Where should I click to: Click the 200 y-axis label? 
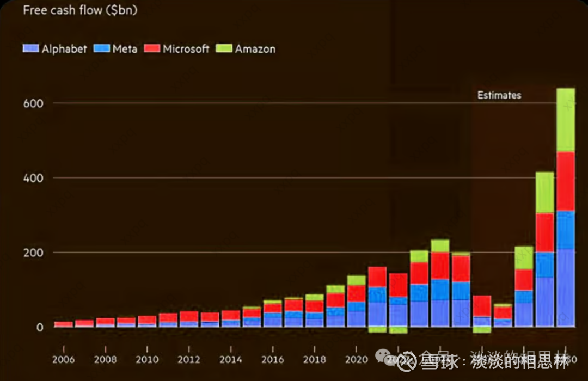click(x=33, y=253)
